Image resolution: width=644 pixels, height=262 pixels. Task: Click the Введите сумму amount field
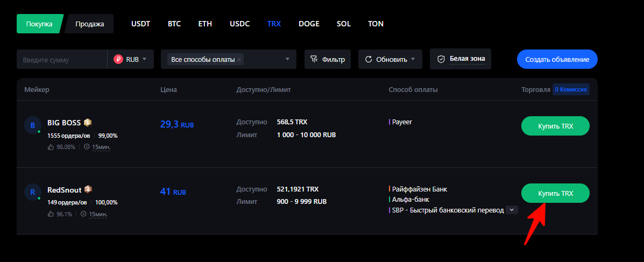pyautogui.click(x=61, y=59)
